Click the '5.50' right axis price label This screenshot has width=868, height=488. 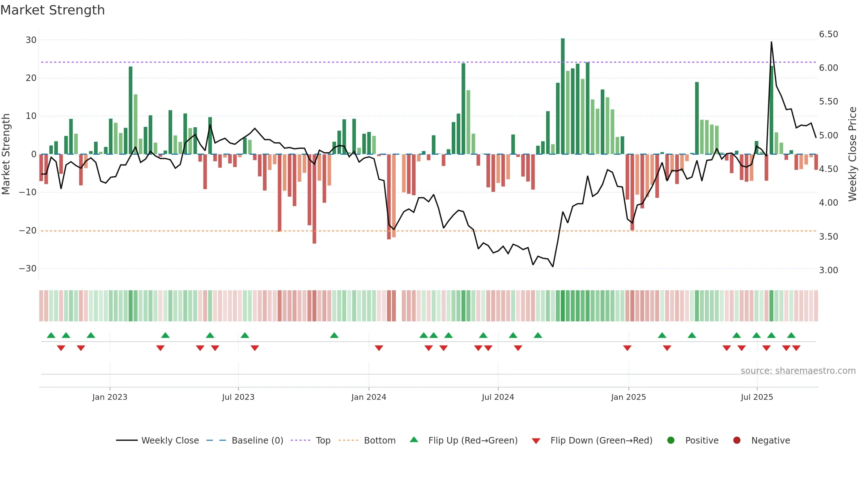(x=829, y=101)
